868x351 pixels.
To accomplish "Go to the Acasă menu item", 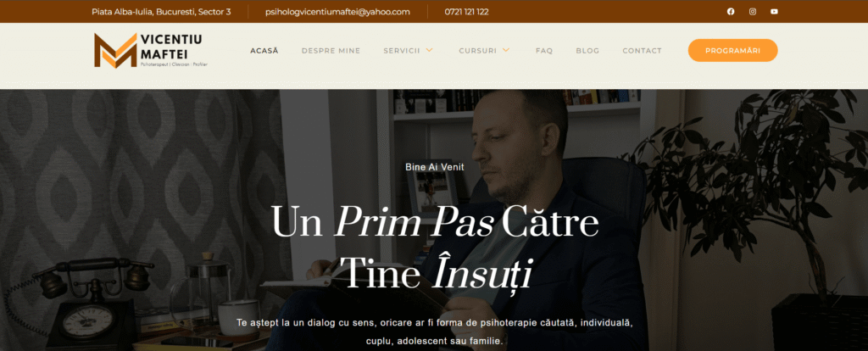I will [x=264, y=51].
